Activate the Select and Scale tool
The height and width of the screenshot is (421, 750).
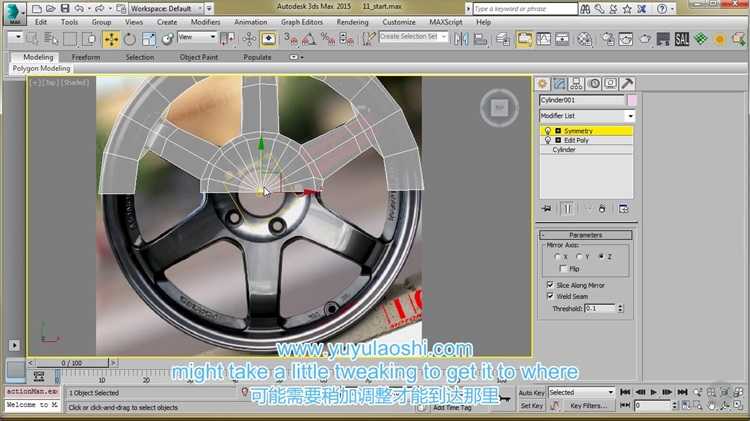point(149,39)
